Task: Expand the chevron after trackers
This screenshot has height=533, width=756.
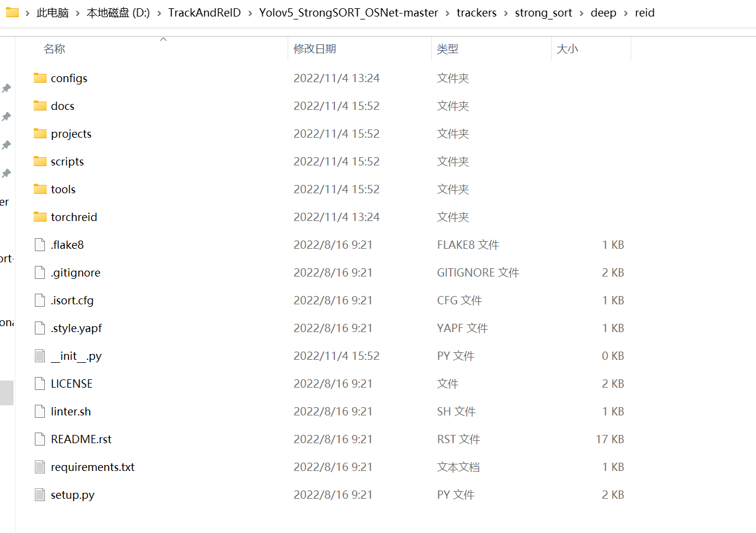Action: pos(506,13)
